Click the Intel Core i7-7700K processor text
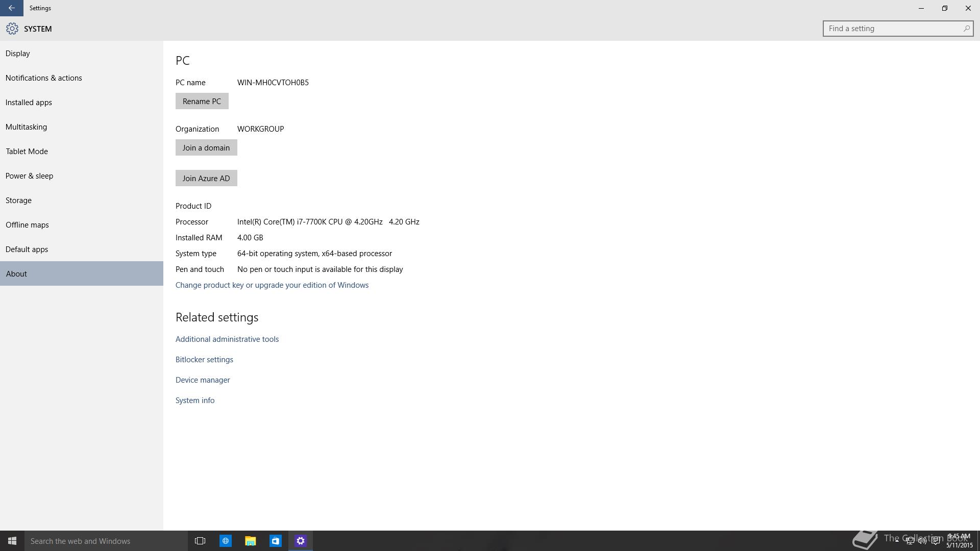The image size is (980, 551). tap(328, 222)
